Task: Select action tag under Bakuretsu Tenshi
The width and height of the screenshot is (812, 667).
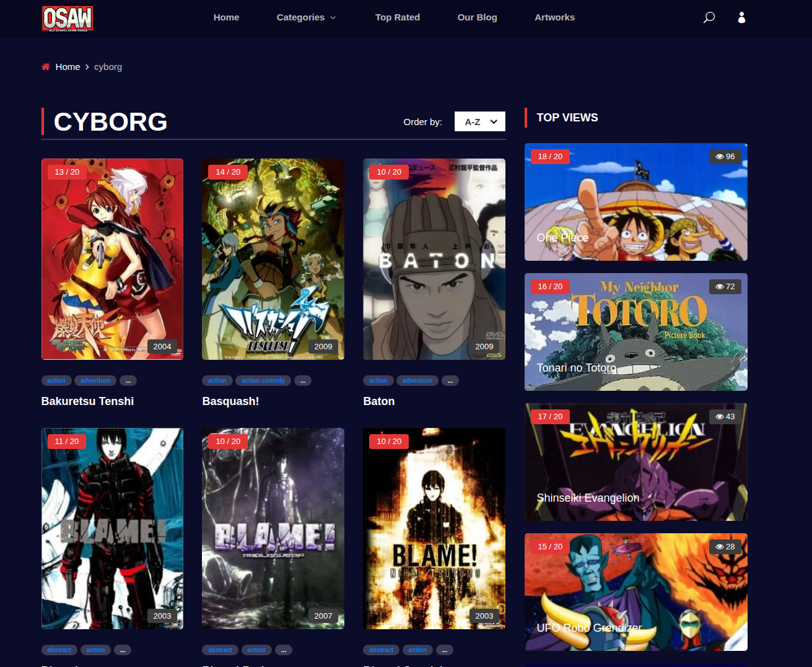Action: tap(56, 381)
